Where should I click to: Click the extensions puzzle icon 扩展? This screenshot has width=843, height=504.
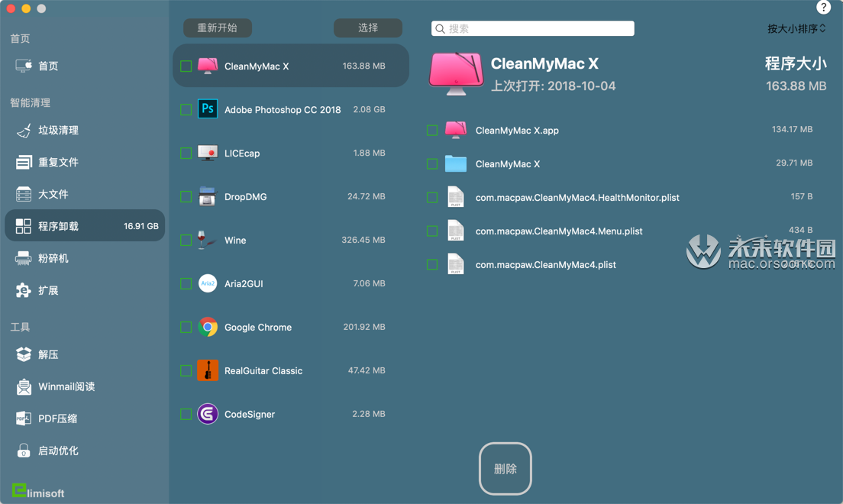click(24, 290)
